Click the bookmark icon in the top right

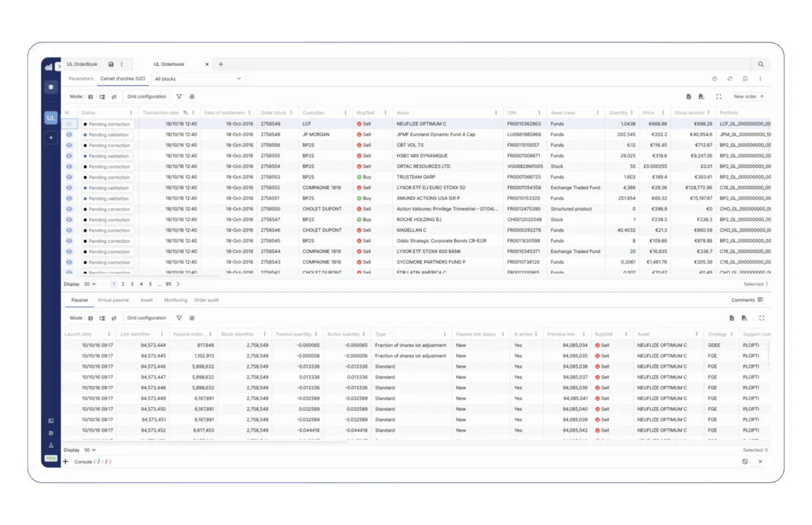745,79
